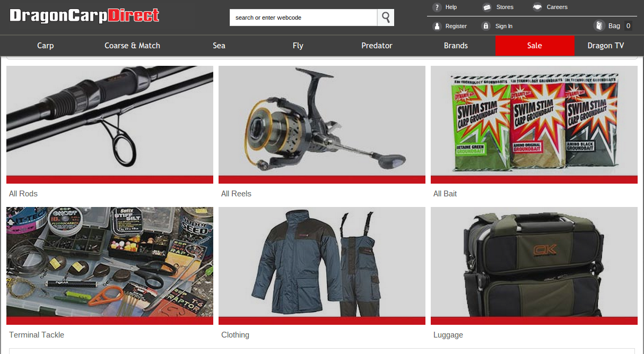Focus the search or enter webcode field
The width and height of the screenshot is (644, 354).
point(303,18)
